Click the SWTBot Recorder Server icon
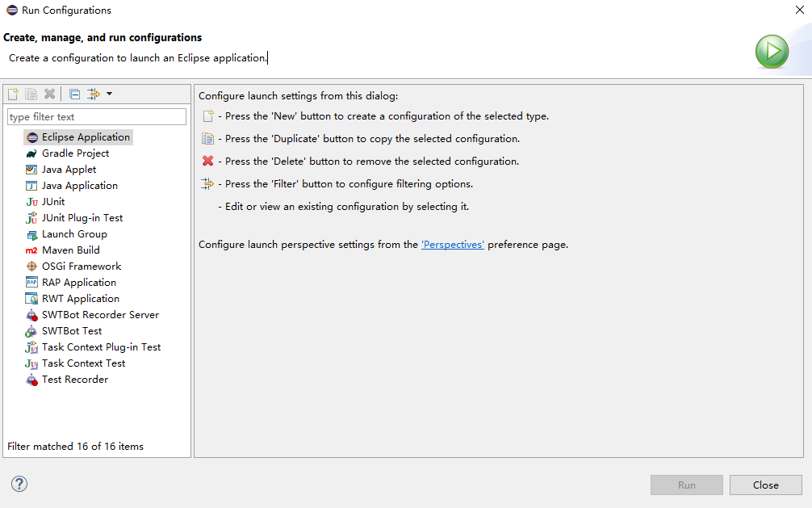The height and width of the screenshot is (508, 812). point(31,315)
